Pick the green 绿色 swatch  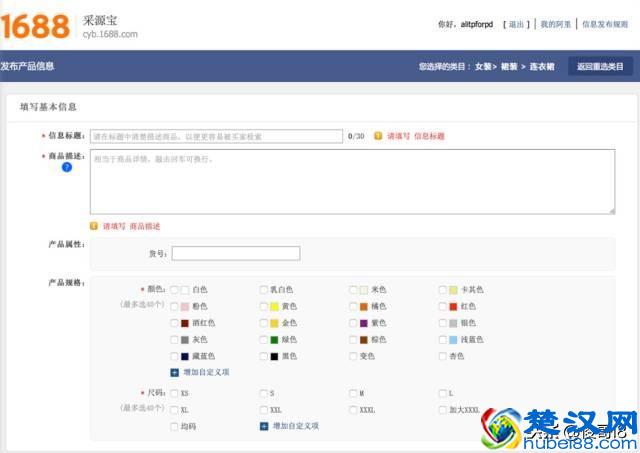click(x=274, y=340)
